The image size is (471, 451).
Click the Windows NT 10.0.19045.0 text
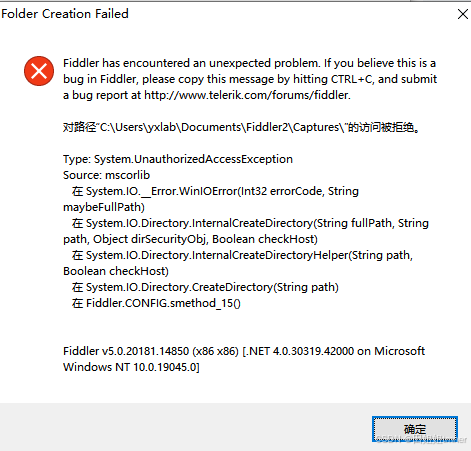[x=131, y=367]
